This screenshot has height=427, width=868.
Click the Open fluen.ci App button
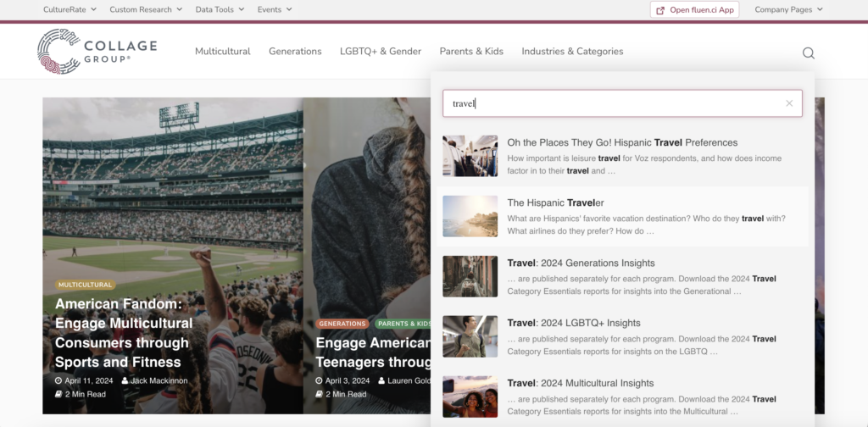pyautogui.click(x=695, y=10)
